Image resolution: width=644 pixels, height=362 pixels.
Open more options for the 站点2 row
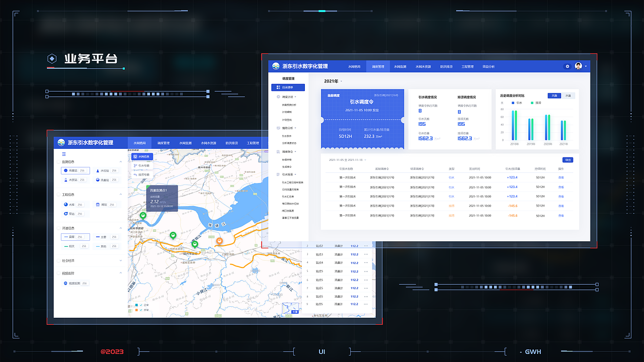coord(366,246)
